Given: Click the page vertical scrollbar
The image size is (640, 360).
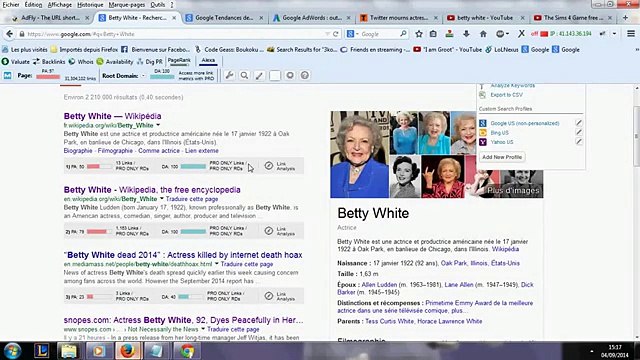Looking at the screenshot, I should tap(637, 136).
